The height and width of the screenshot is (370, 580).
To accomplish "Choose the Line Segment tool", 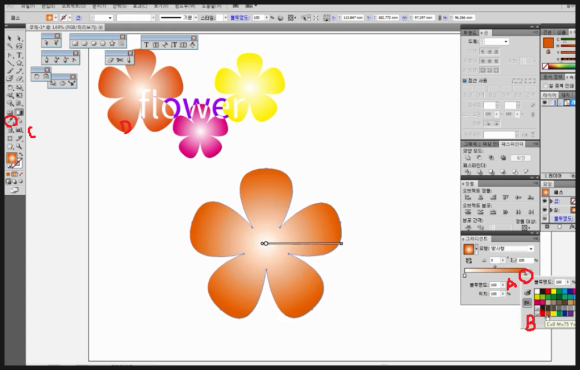I will click(x=10, y=63).
